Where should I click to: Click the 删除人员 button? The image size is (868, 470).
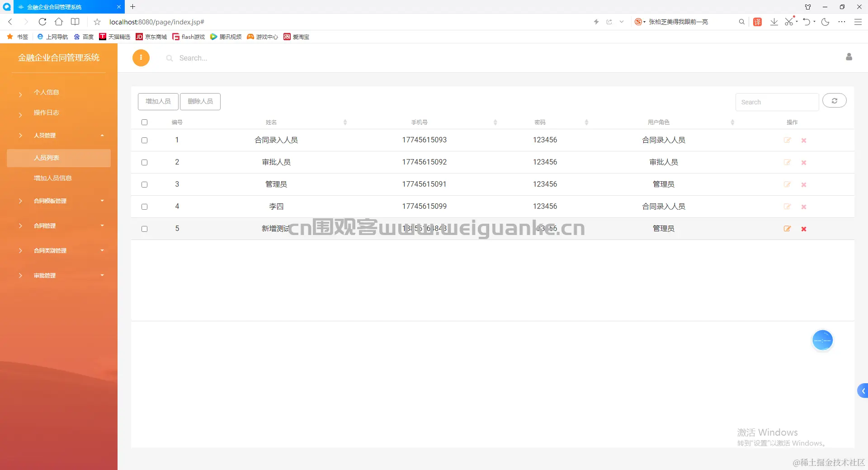coord(200,101)
